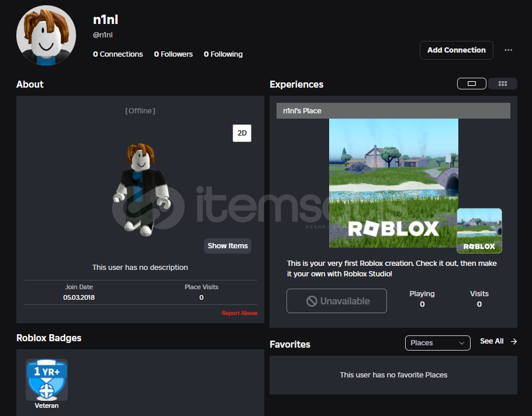Click the Unavailable play button
This screenshot has width=532, height=416.
coord(337,301)
